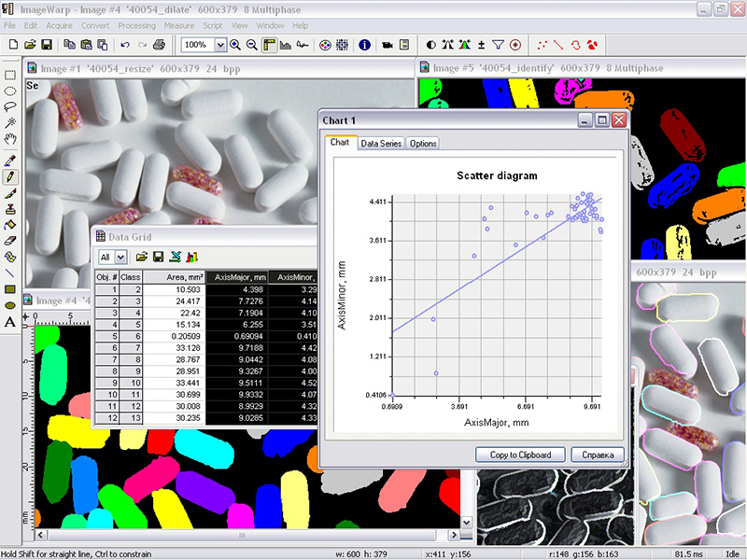Viewport: 747px width, 560px height.
Task: Click the blue info icon
Action: [364, 45]
